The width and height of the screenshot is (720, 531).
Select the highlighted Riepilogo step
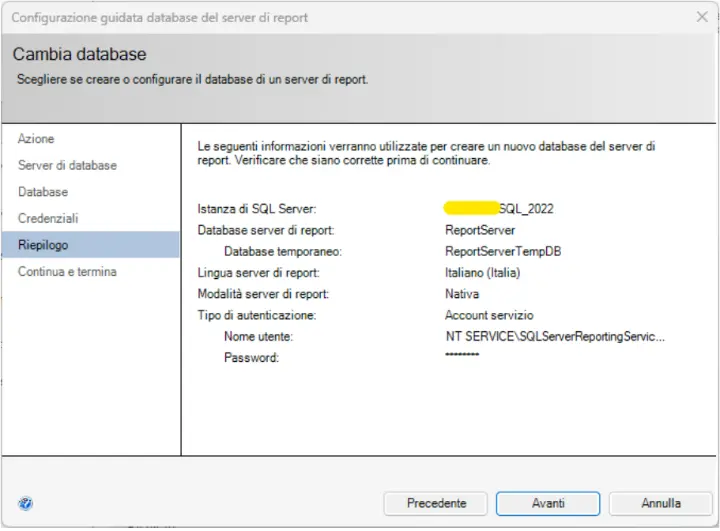(x=90, y=245)
